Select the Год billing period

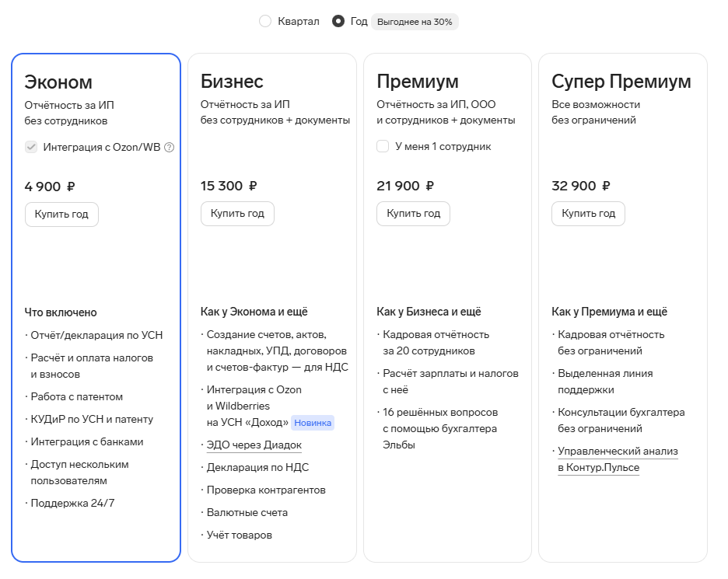click(x=338, y=22)
